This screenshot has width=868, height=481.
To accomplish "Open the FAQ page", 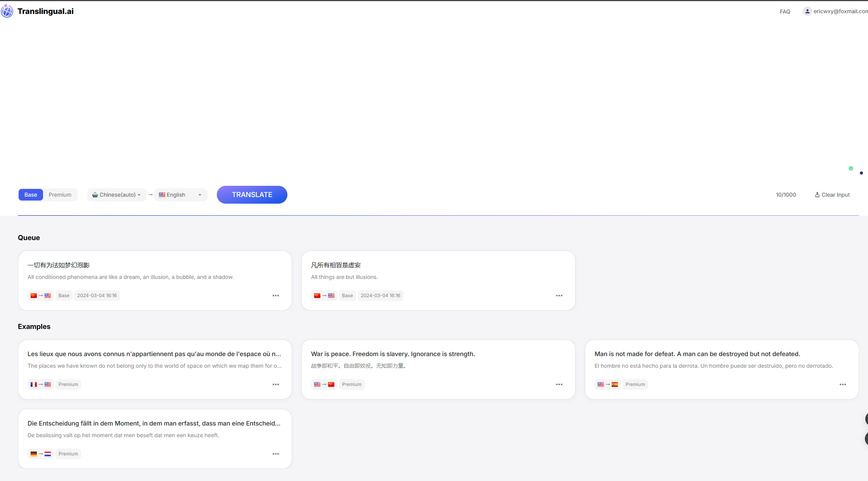I will tap(785, 12).
